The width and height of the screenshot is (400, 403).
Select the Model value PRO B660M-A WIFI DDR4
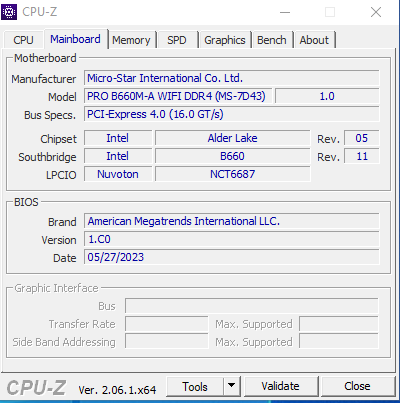click(x=178, y=96)
